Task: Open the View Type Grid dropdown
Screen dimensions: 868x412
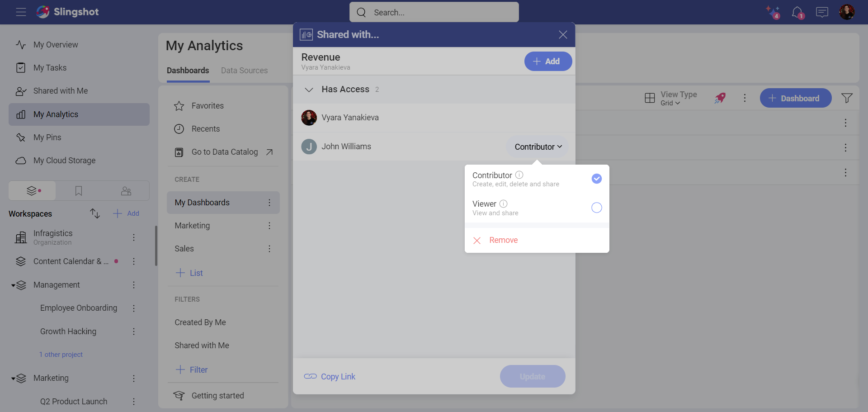Action: click(670, 103)
